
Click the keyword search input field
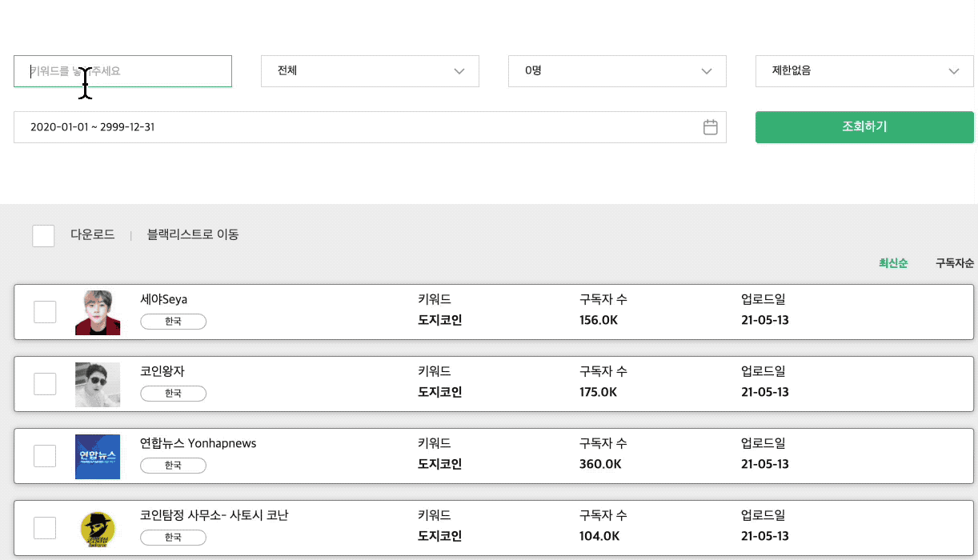122,70
